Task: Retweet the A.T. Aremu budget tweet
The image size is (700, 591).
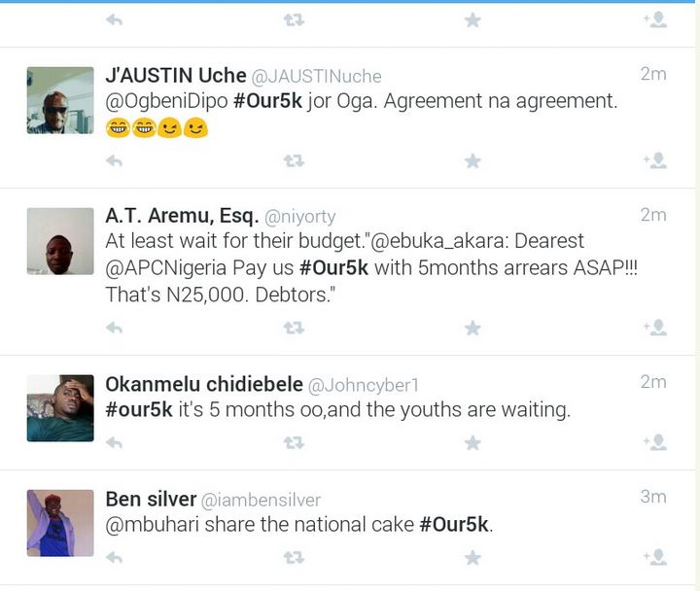Action: (x=294, y=329)
